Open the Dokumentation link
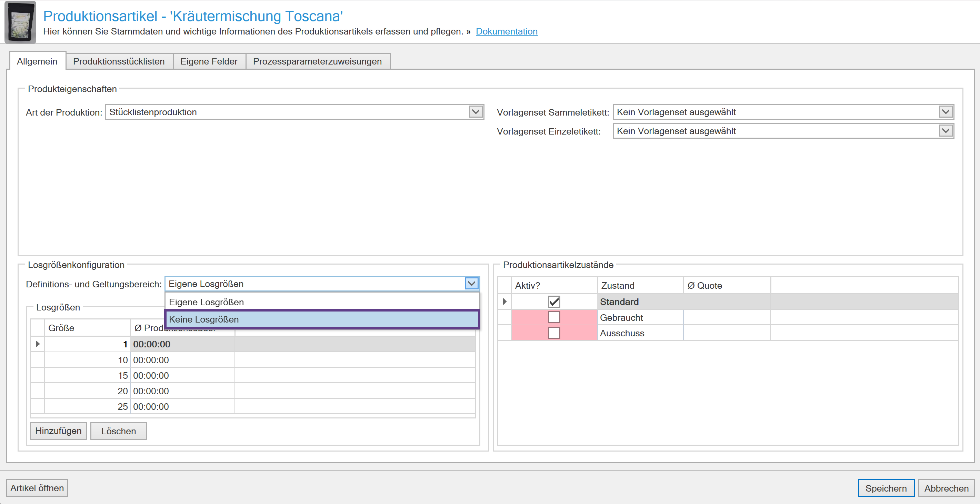 (x=506, y=31)
